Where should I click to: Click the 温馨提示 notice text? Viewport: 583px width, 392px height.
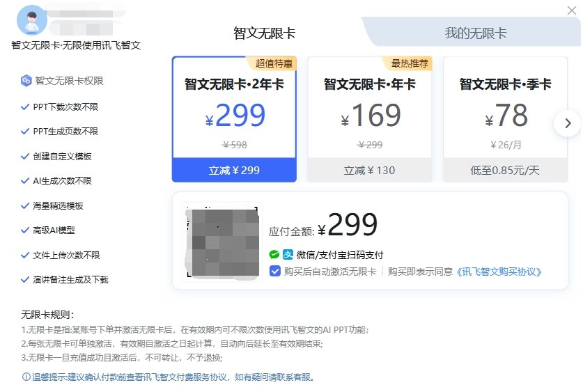pyautogui.click(x=173, y=377)
